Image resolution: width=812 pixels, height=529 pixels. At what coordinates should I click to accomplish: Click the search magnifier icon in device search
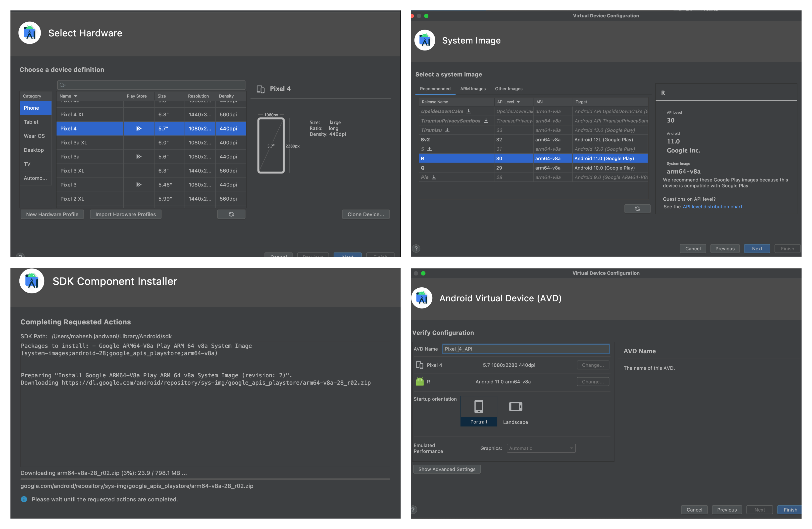tap(62, 85)
